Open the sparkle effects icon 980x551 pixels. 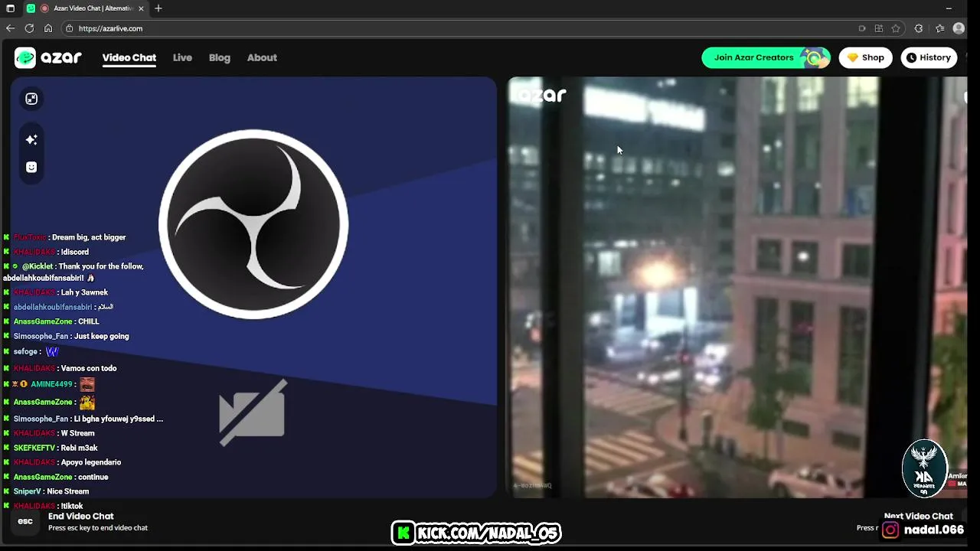point(31,139)
